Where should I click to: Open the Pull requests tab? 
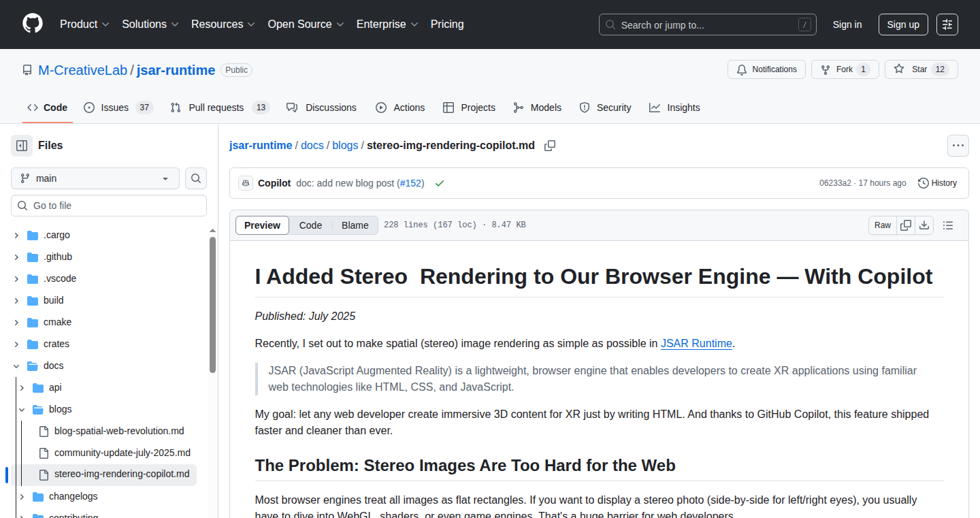click(x=220, y=108)
